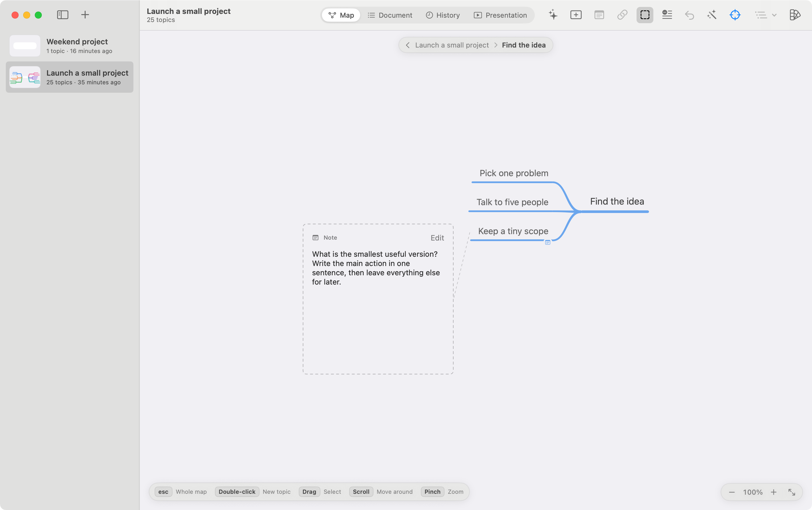Image resolution: width=812 pixels, height=510 pixels.
Task: Click the Double-click New topic hint
Action: click(x=252, y=492)
